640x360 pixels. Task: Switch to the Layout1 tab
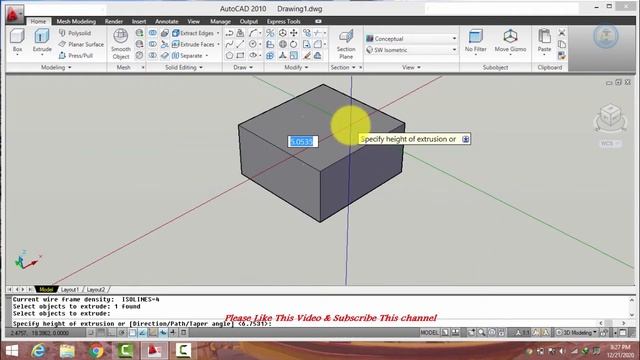tap(69, 289)
